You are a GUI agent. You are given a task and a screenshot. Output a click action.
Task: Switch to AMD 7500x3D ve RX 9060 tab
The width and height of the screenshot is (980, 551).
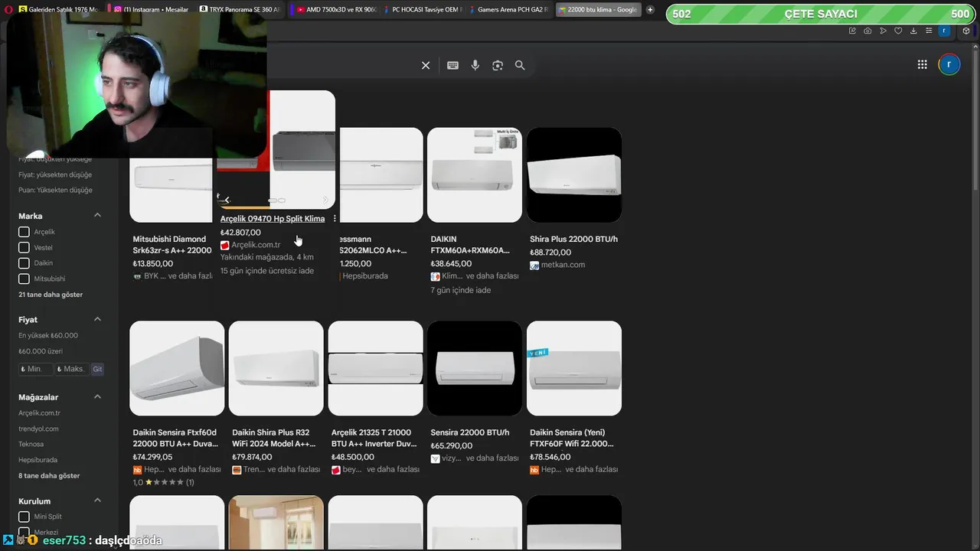coord(335,10)
